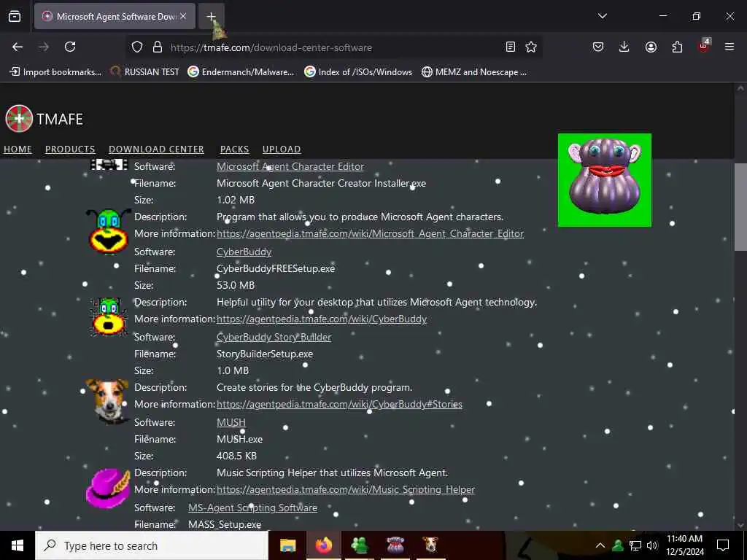Open the purple monkey taskbar app
Image resolution: width=747 pixels, height=560 pixels.
395,545
